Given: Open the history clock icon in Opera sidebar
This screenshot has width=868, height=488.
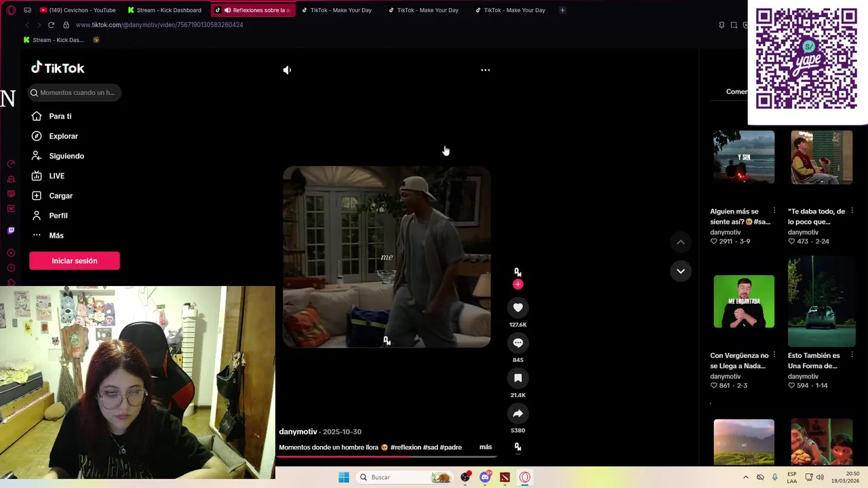Looking at the screenshot, I should [x=11, y=268].
